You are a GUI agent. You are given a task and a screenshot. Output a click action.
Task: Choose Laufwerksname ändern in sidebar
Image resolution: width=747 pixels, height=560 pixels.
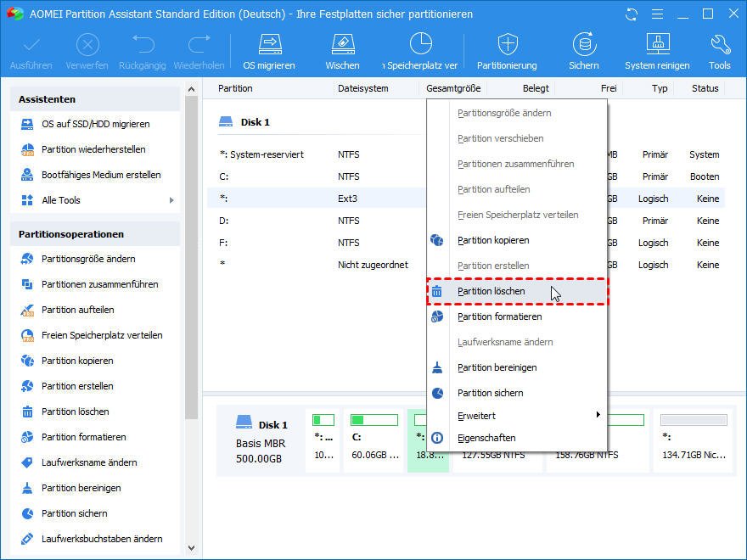tap(89, 463)
